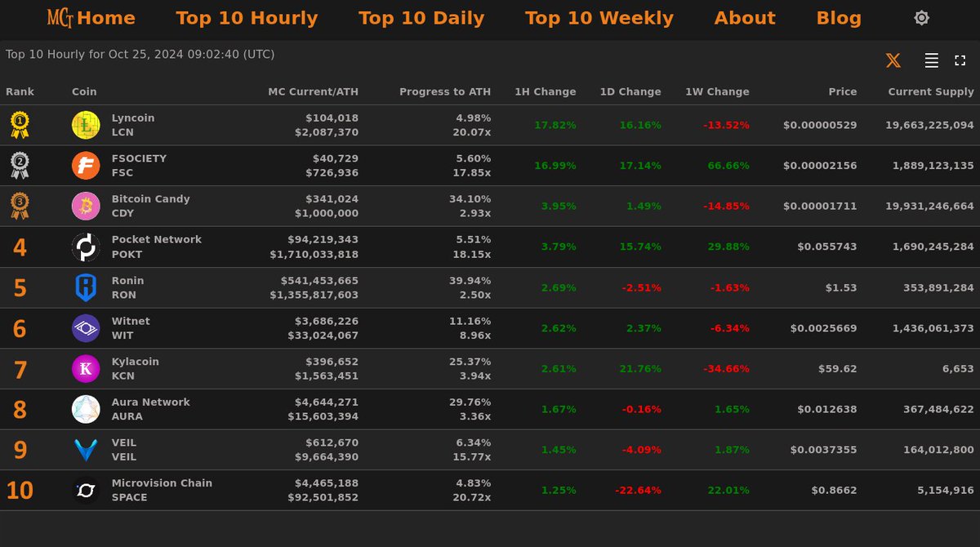Select Aura Network's 29.76% progress value

point(470,402)
